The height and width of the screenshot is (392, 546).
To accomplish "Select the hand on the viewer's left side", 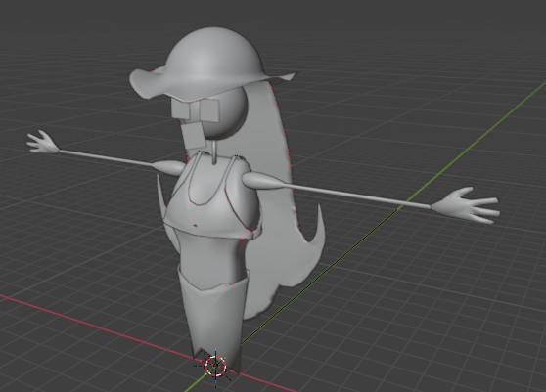I will 42,143.
